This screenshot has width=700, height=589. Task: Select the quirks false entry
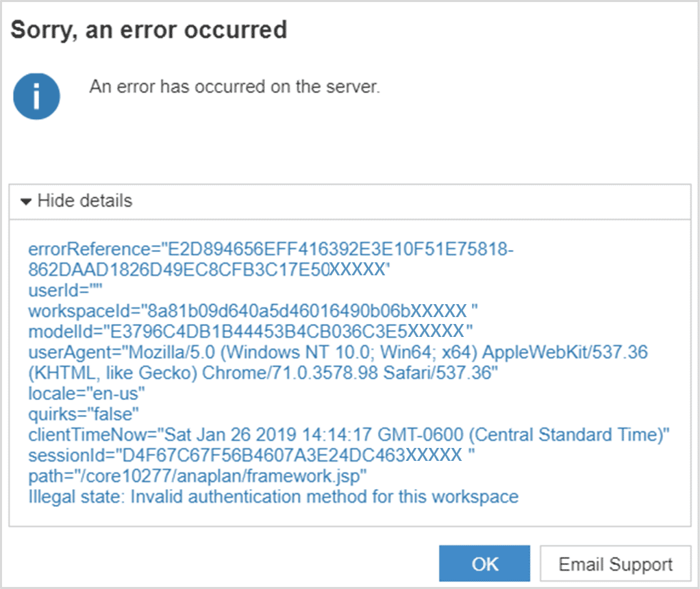click(82, 414)
